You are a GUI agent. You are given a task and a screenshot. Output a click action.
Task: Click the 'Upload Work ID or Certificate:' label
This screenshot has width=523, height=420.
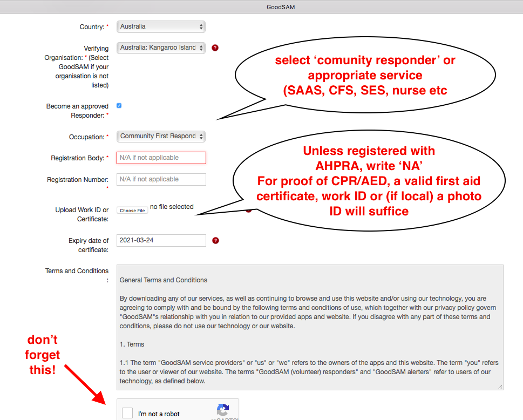(81, 214)
